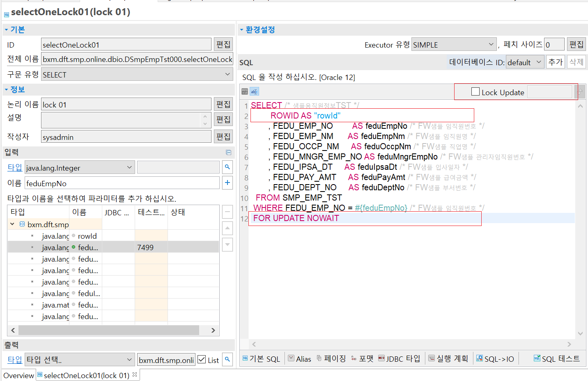Click the 추가 button beside database ID
The width and height of the screenshot is (588, 381).
(555, 62)
